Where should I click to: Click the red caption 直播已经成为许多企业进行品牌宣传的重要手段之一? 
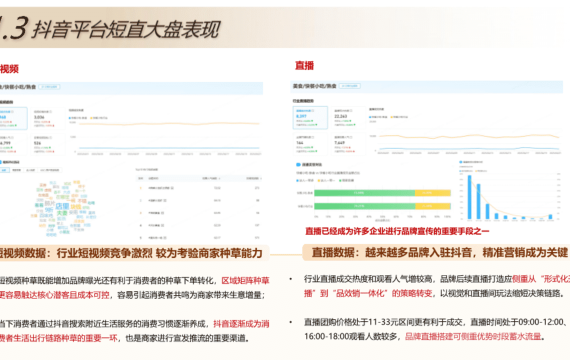coord(397,231)
